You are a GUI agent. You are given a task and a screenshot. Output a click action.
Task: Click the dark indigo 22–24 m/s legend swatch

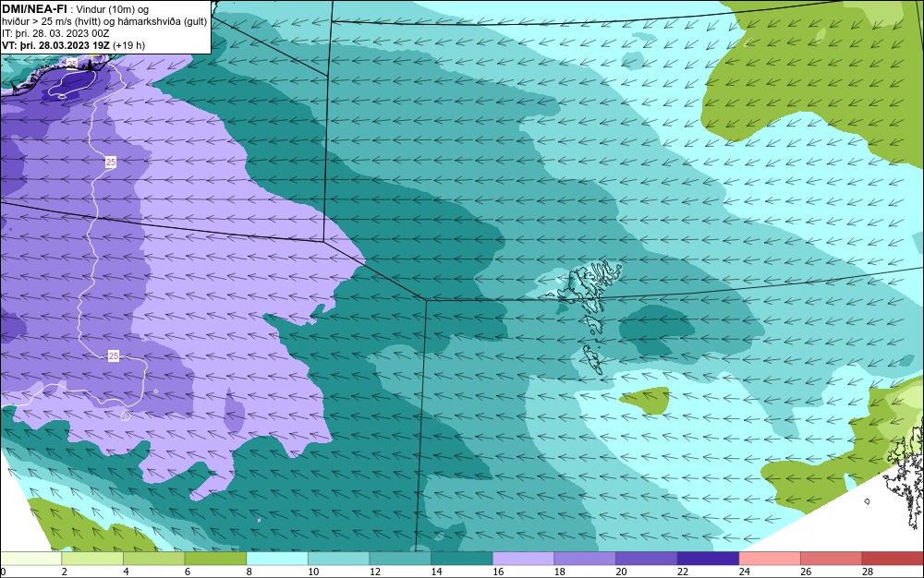pos(709,558)
